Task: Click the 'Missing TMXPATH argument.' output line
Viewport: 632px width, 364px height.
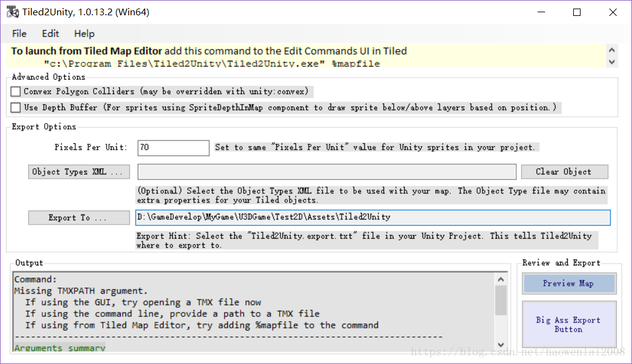Action: [x=81, y=291]
